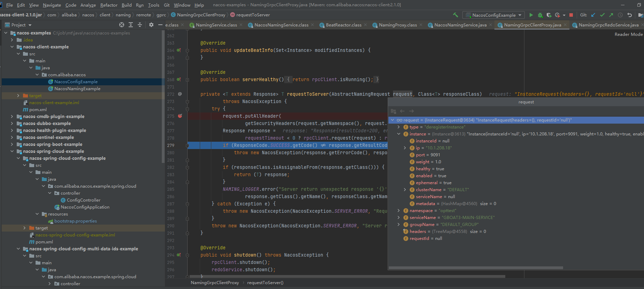Expand the instance node in debugger tree

(x=399, y=134)
